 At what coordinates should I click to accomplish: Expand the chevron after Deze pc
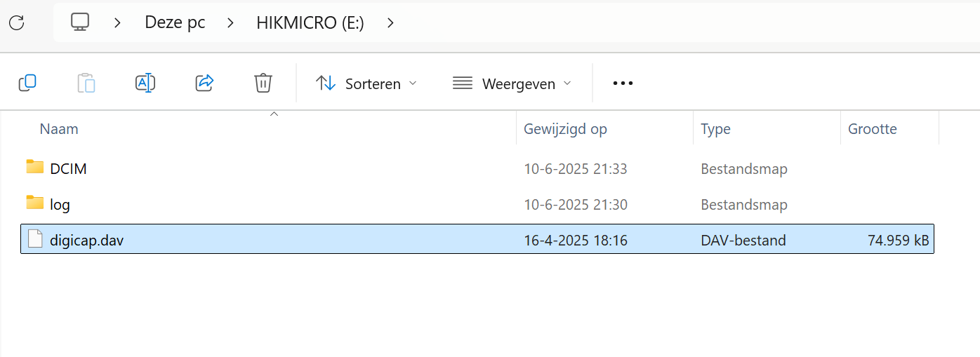[230, 22]
